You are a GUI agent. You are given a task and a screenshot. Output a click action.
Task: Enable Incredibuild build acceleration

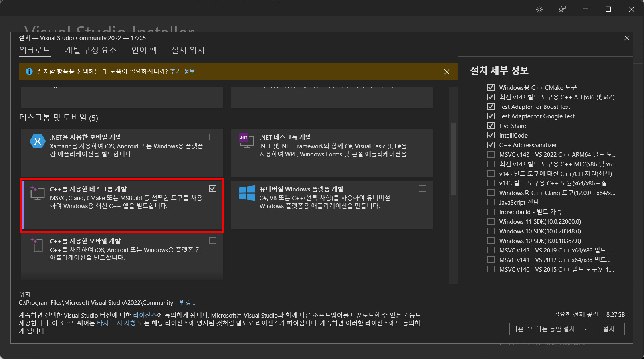tap(491, 212)
